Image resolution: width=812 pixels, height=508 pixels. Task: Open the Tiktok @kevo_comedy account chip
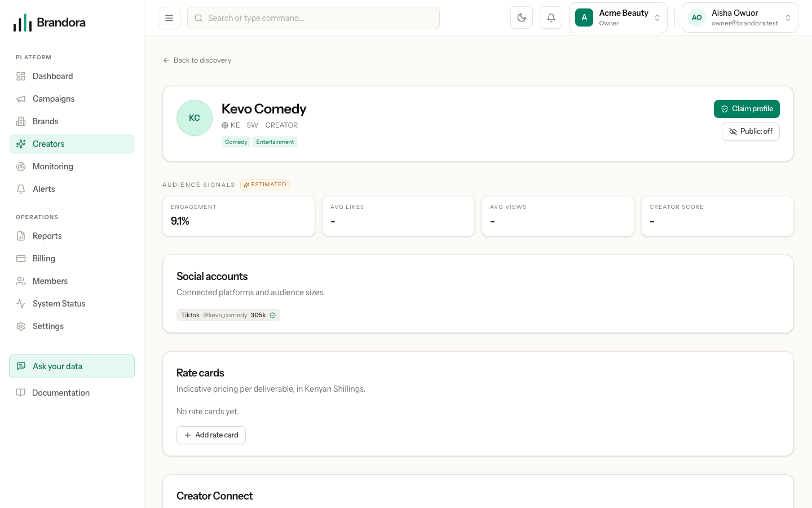click(228, 316)
